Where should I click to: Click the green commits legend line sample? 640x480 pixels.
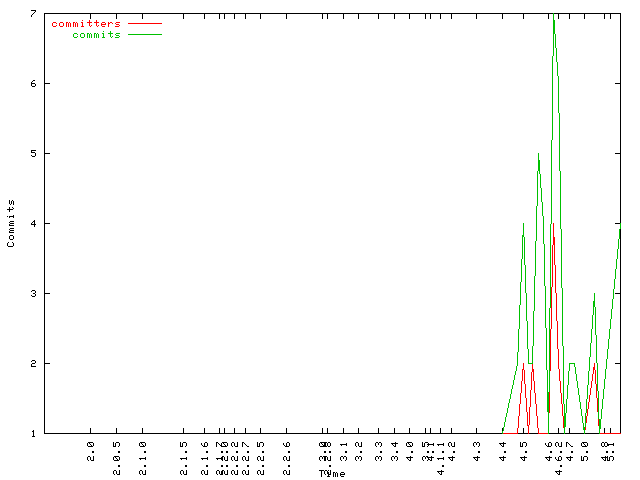coord(144,35)
